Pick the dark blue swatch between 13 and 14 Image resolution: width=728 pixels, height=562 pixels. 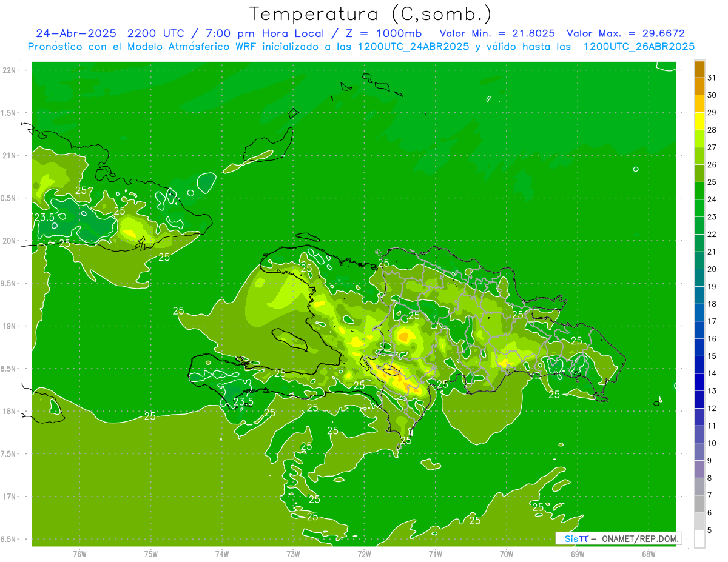[699, 382]
